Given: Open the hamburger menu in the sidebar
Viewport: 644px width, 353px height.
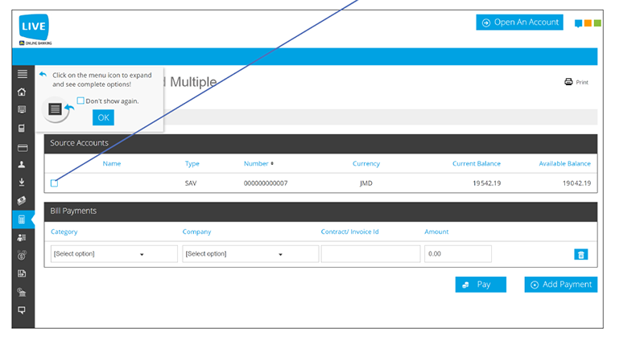Looking at the screenshot, I should tap(23, 74).
